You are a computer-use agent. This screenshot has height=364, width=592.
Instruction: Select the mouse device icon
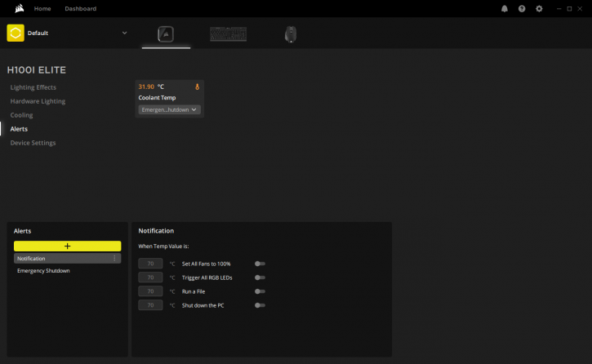[x=291, y=34]
